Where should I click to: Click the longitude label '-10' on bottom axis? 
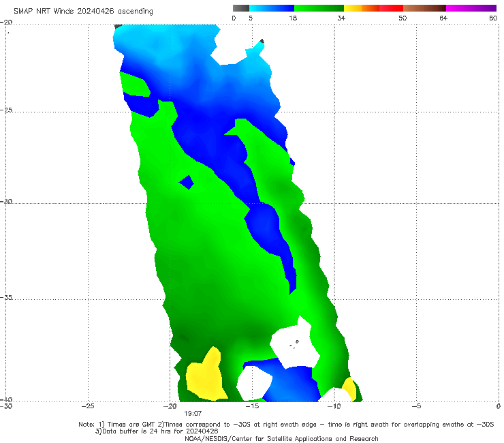click(334, 406)
